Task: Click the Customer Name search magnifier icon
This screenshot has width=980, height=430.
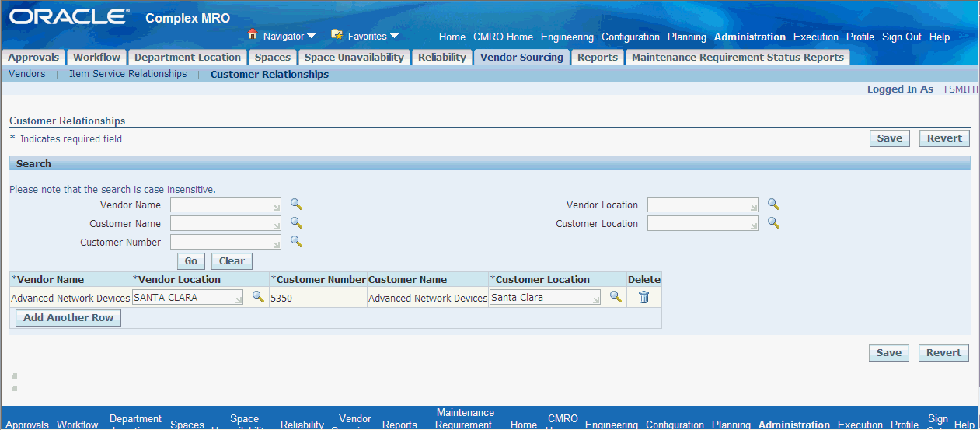Action: point(296,222)
